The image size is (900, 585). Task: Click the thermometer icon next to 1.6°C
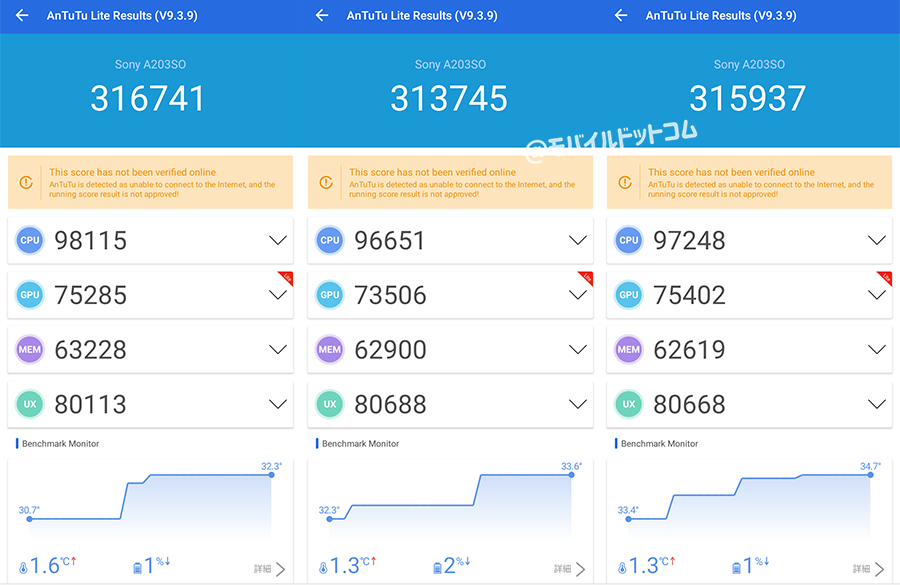pyautogui.click(x=23, y=568)
